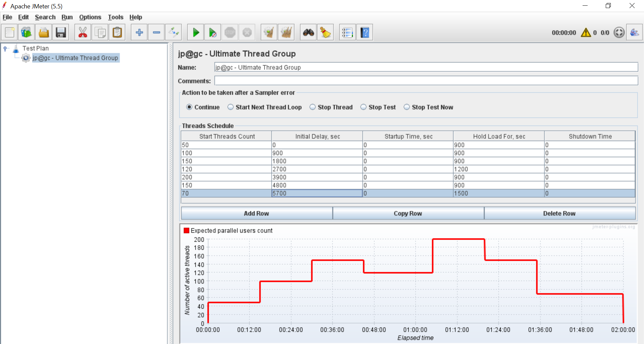
Task: Click the red chart legend swatch
Action: click(187, 231)
